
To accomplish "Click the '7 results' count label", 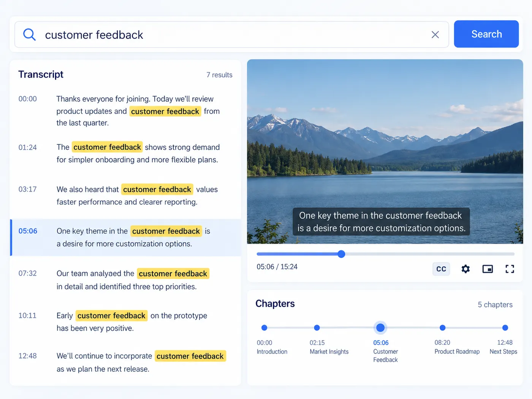I will pyautogui.click(x=219, y=75).
